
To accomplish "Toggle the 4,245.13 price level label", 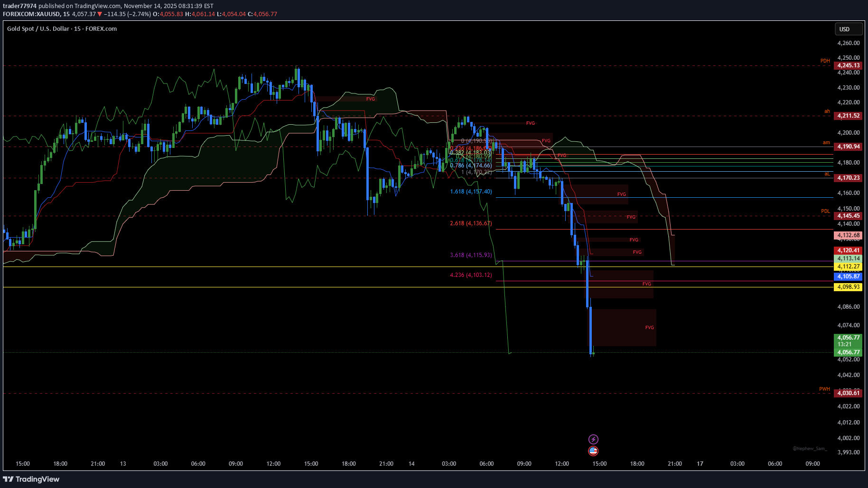I will pos(848,65).
